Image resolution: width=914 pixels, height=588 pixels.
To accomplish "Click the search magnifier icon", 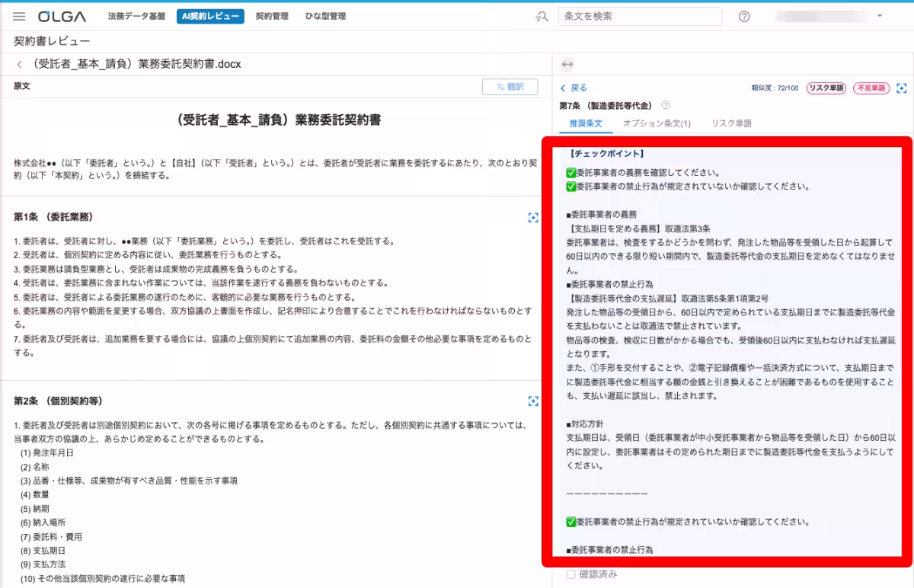I will pyautogui.click(x=541, y=15).
